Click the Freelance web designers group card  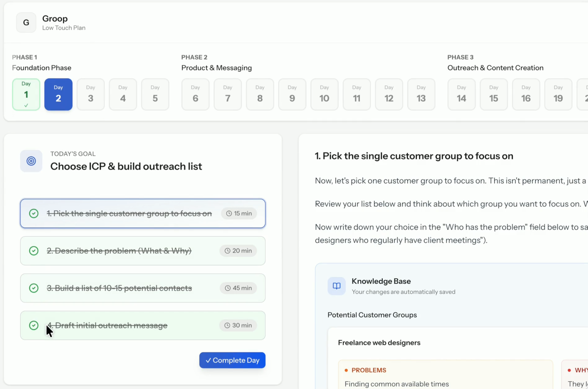click(x=379, y=343)
